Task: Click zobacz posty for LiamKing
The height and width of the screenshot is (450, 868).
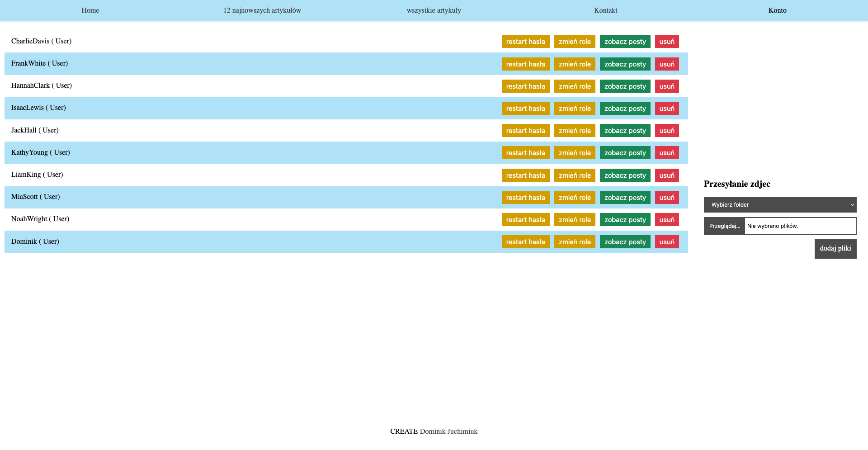Action: [x=625, y=175]
